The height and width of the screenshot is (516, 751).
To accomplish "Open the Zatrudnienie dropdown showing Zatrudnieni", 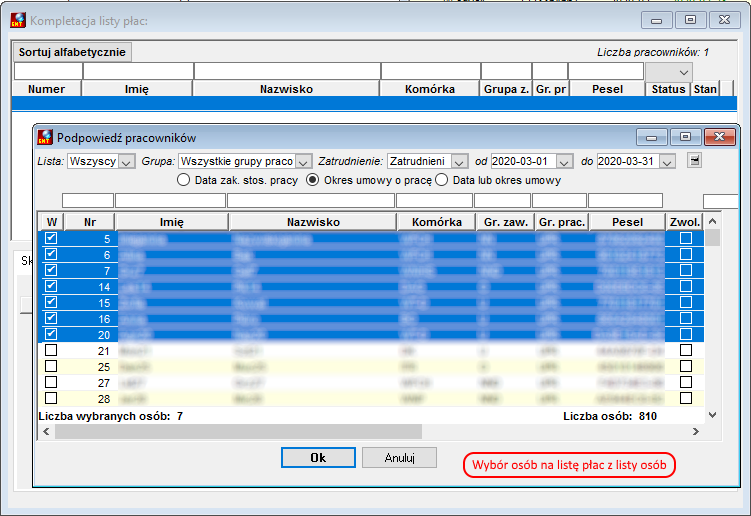I will [x=459, y=162].
